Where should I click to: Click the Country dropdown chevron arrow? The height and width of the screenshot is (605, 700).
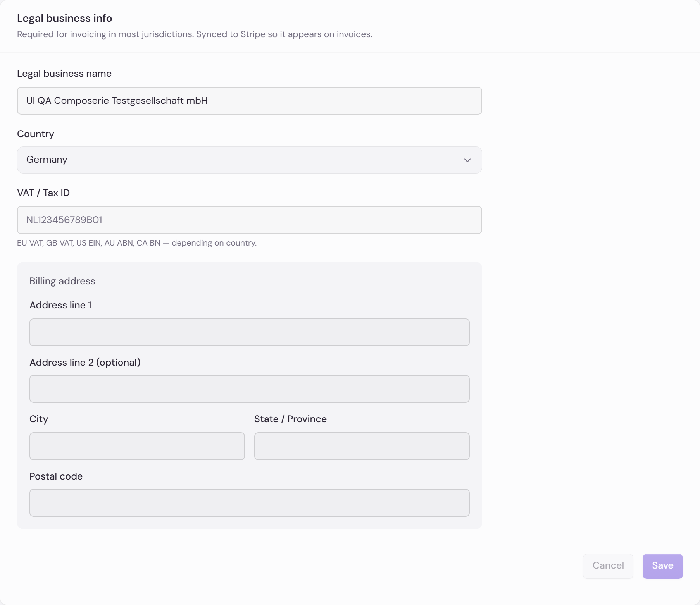click(467, 160)
